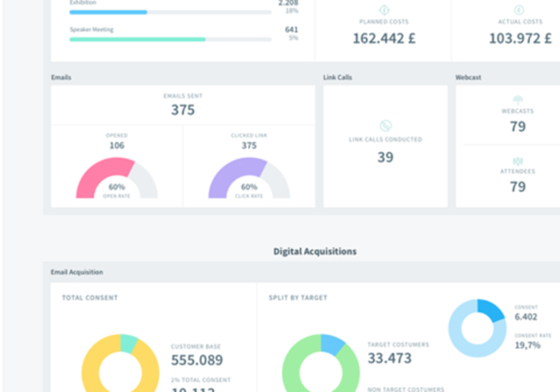Click the pink open rate gauge
The image size is (560, 392).
tap(117, 178)
